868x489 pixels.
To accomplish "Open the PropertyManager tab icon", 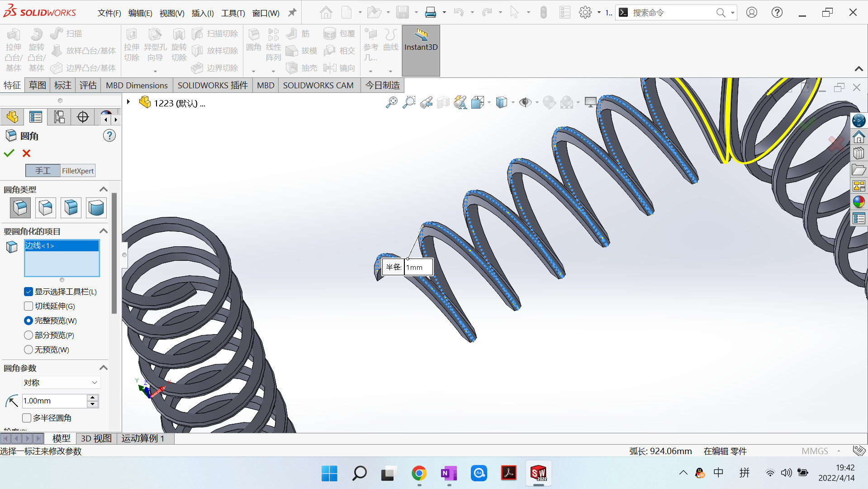I will (36, 117).
